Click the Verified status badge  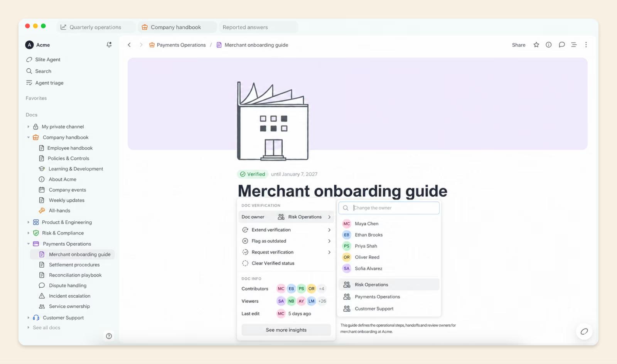(x=253, y=174)
